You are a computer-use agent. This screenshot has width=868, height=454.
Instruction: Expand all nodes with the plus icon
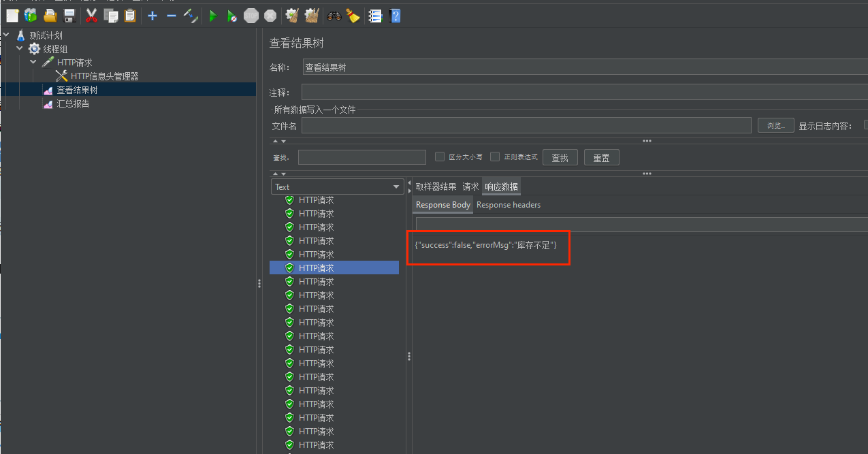[152, 15]
